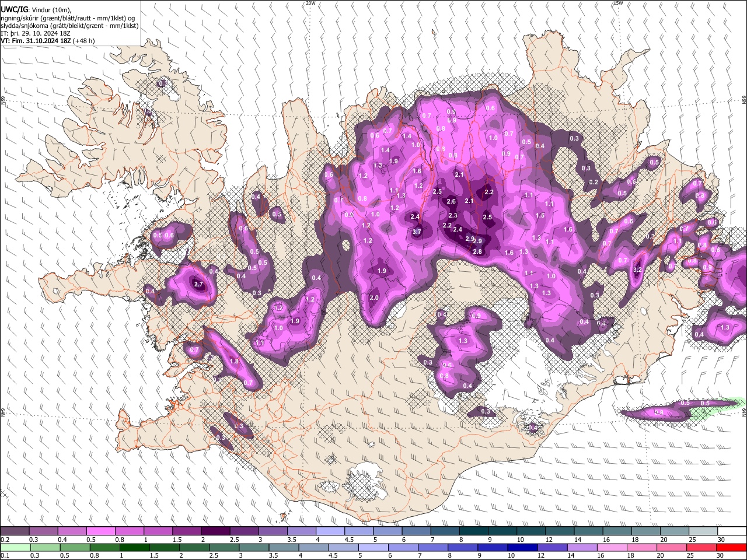Click the 'IT: þri. 29. 10. 2024 18Z' line
The image size is (747, 560).
(36, 33)
